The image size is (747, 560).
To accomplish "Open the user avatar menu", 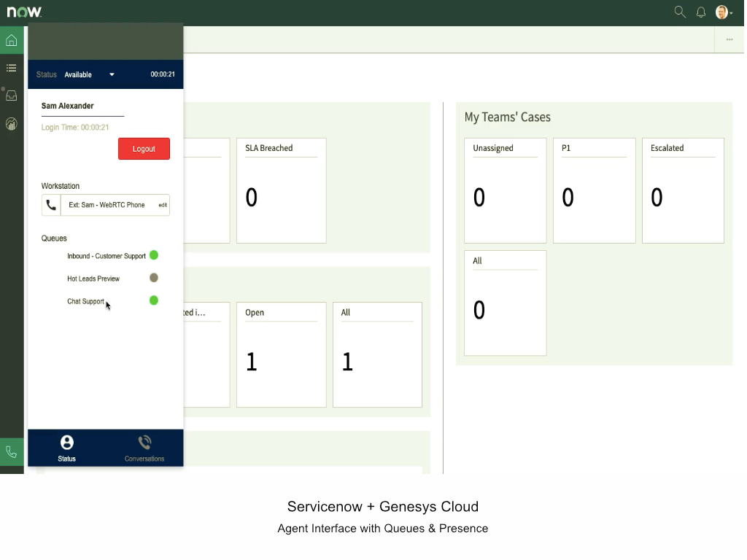I will 723,12.
